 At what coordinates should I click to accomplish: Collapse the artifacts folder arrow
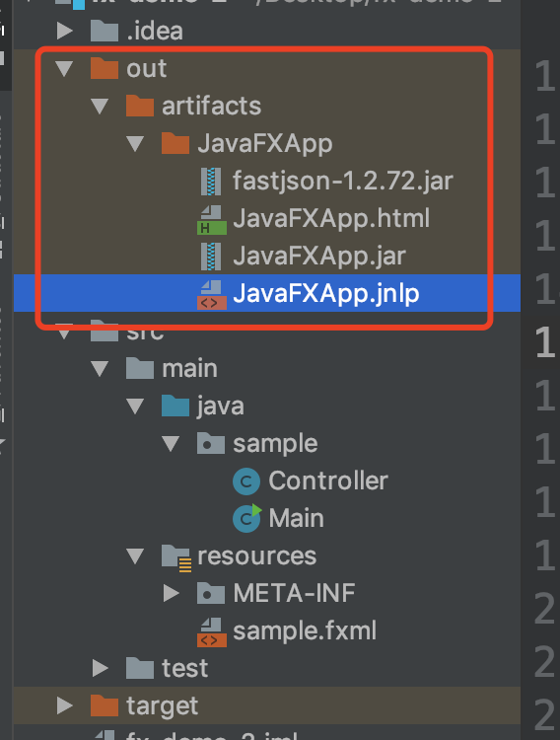(100, 107)
